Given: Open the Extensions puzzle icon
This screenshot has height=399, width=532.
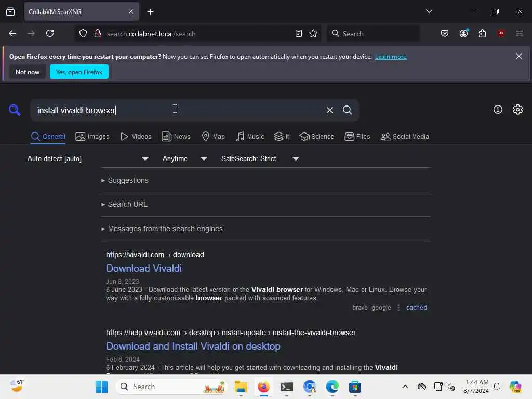Looking at the screenshot, I should (482, 33).
